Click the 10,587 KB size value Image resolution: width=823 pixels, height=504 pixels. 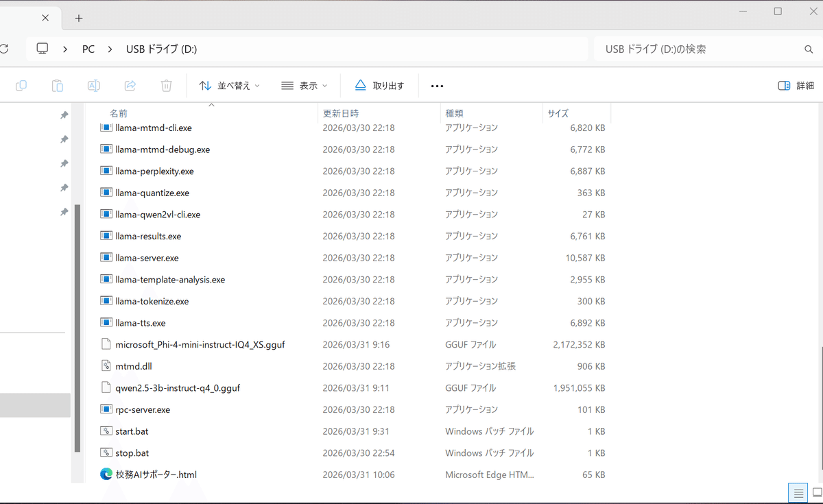(585, 258)
